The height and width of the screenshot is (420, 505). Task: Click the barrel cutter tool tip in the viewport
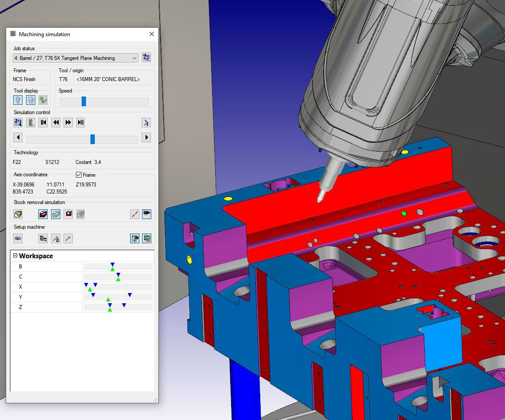click(x=321, y=196)
